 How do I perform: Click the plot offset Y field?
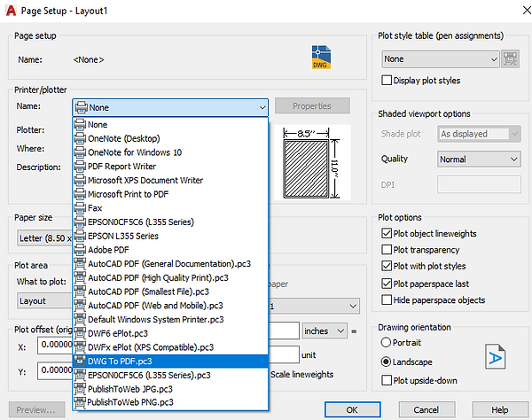[55, 370]
